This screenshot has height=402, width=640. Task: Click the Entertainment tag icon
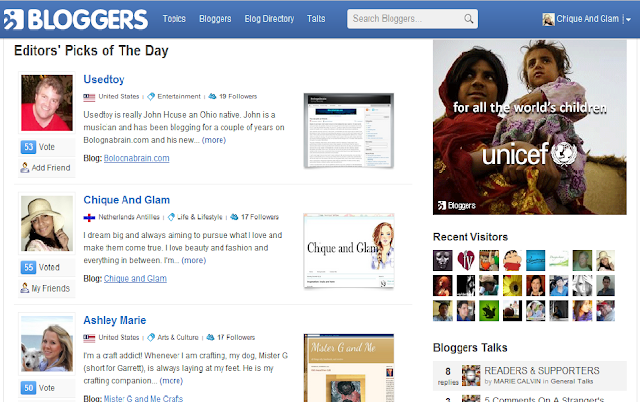(151, 96)
